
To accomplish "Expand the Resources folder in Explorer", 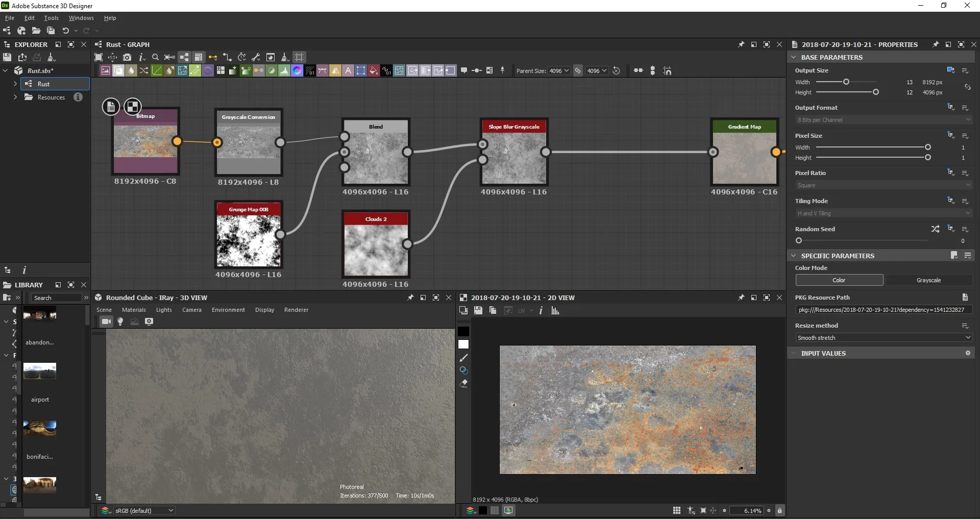I will pos(15,97).
